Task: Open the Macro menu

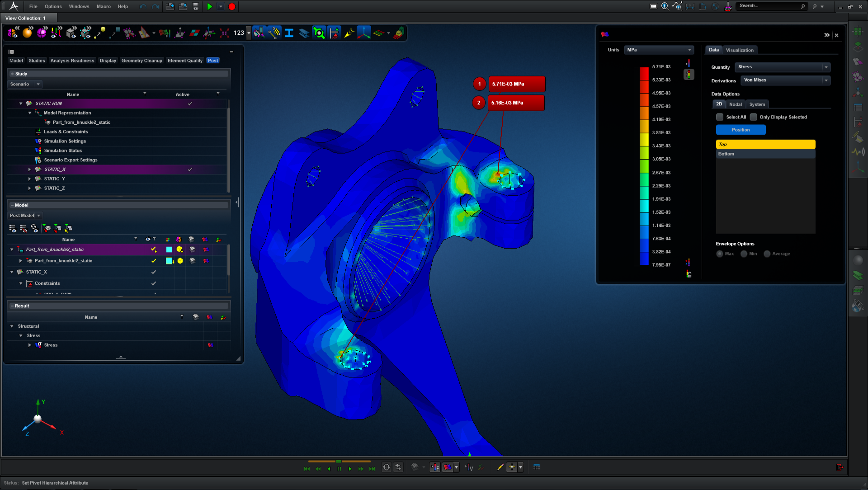Action: pyautogui.click(x=104, y=6)
